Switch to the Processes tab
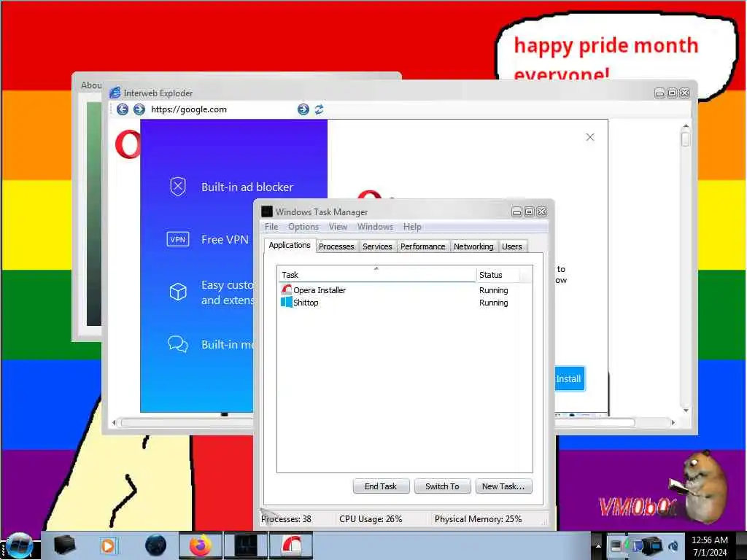Screen dimensions: 747x560 pyautogui.click(x=336, y=246)
